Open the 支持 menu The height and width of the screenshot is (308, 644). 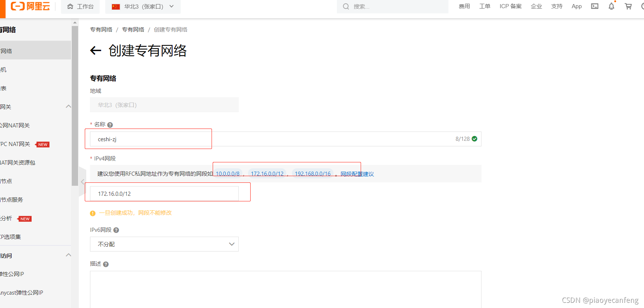557,6
